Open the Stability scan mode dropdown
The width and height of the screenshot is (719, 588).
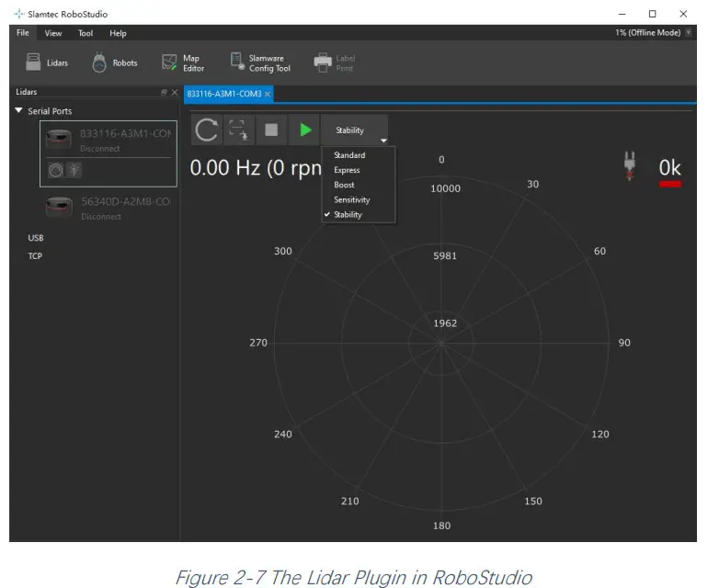point(355,130)
